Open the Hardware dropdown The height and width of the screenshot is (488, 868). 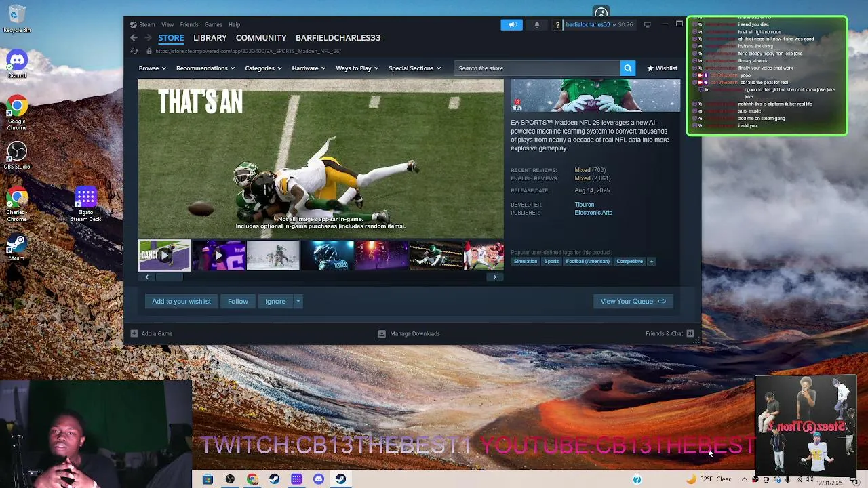309,68
